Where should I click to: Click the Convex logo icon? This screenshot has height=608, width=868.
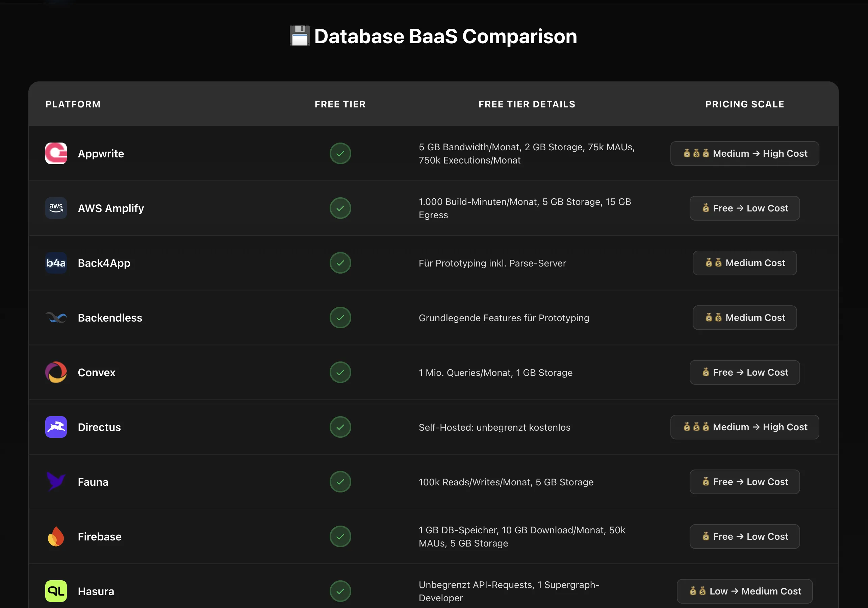(x=56, y=373)
